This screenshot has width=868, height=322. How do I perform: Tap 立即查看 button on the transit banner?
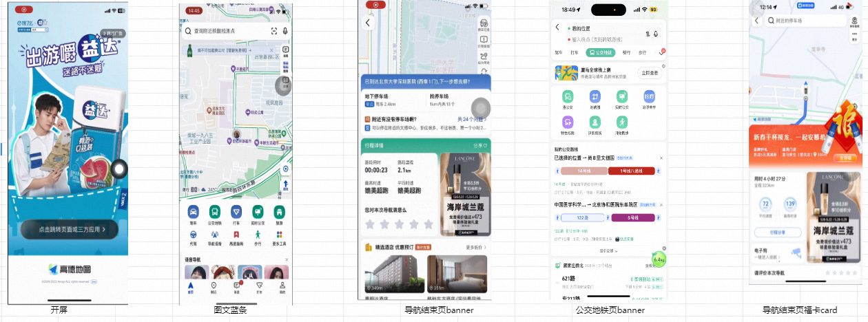pos(650,72)
